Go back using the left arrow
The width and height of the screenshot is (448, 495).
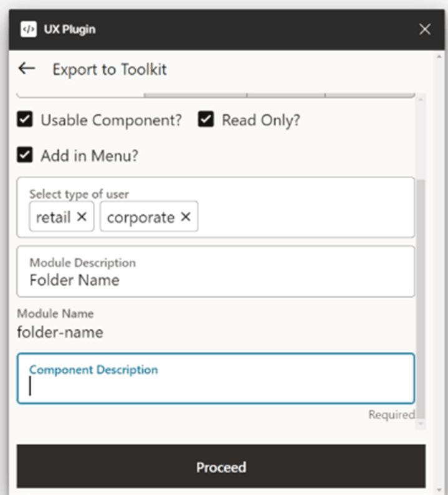27,68
